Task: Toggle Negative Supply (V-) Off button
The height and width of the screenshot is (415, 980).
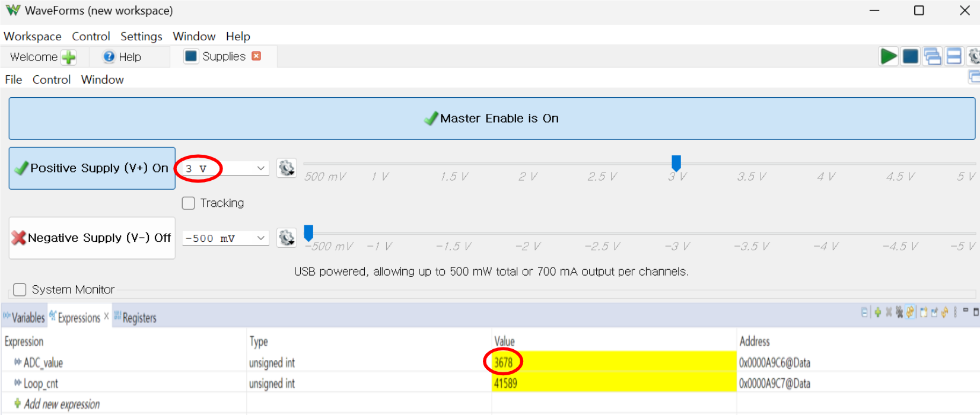Action: tap(92, 238)
